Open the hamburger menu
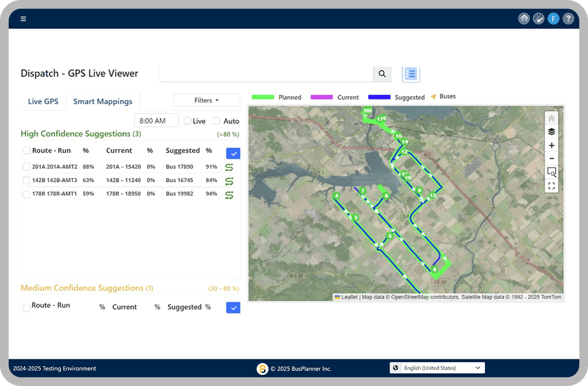 (x=23, y=19)
